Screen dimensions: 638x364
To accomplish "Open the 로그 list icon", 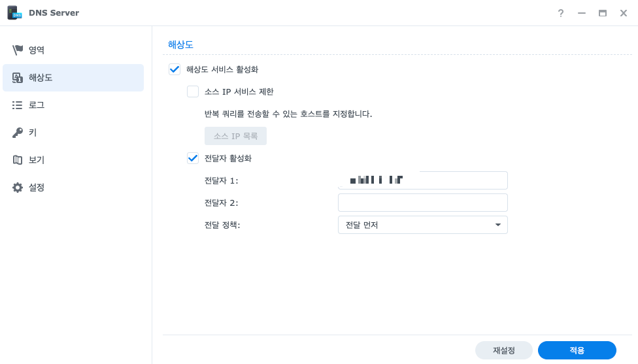I will pos(18,105).
